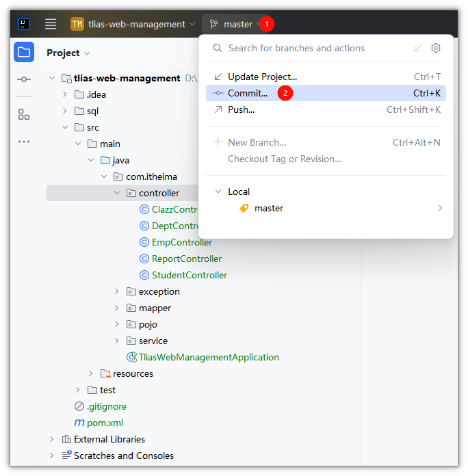Open the Commit tool window in sidebar
Image resolution: width=468 pixels, height=476 pixels.
coord(24,79)
